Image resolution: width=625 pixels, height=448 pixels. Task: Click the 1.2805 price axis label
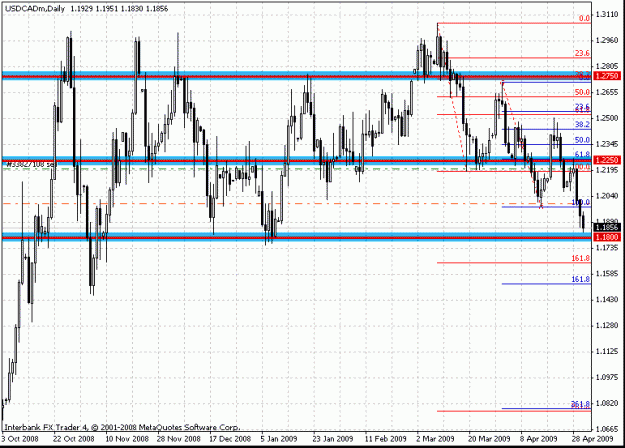click(x=607, y=66)
